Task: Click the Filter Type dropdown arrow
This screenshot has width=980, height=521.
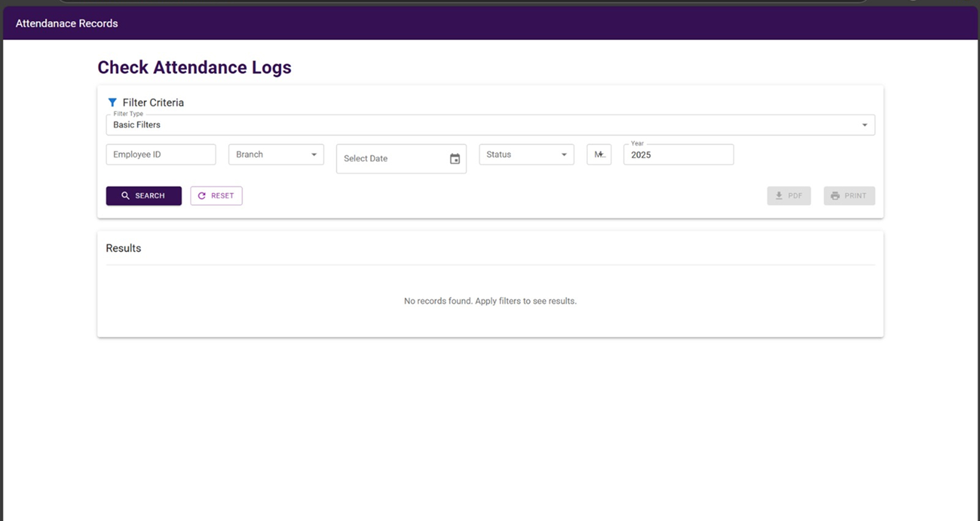Action: point(864,125)
